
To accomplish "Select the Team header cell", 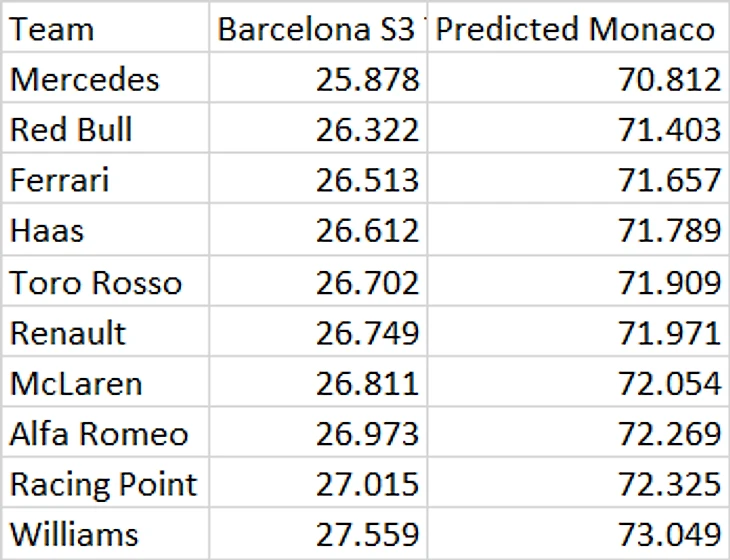I will click(x=105, y=30).
